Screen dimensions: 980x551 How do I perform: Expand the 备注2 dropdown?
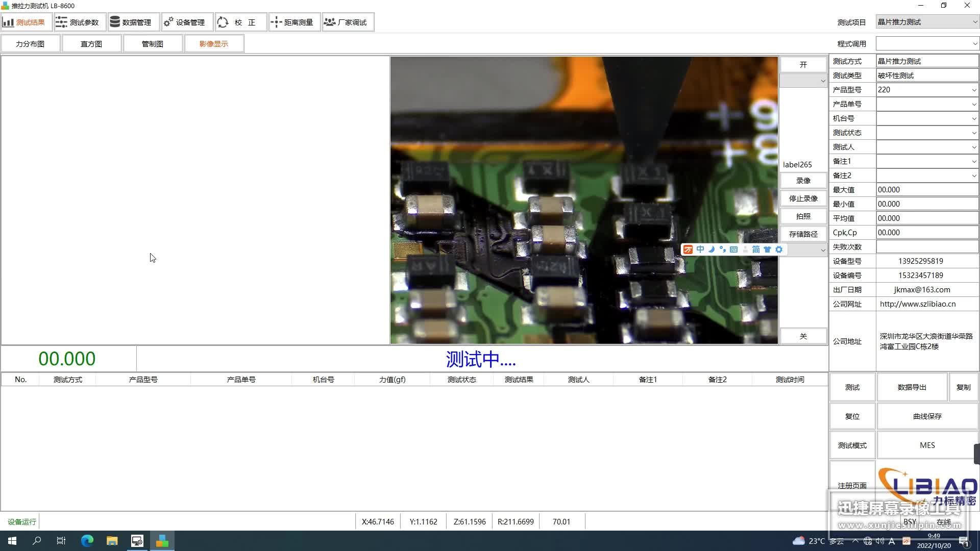click(974, 176)
